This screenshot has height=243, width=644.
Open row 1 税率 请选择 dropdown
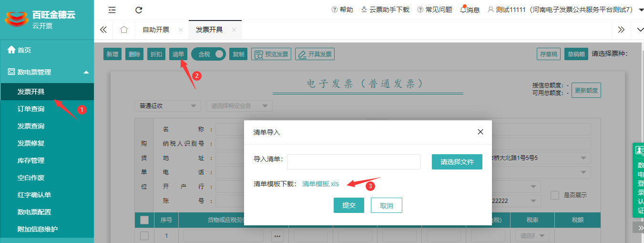click(x=532, y=236)
